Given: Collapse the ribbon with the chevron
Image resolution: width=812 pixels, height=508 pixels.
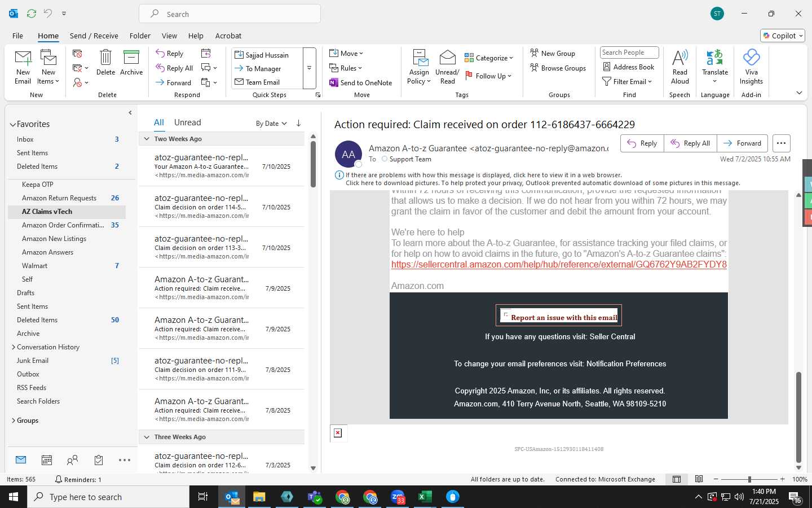Looking at the screenshot, I should [x=799, y=93].
